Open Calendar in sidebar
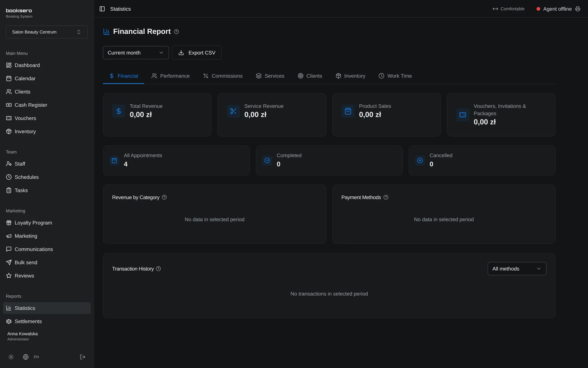 (47, 78)
